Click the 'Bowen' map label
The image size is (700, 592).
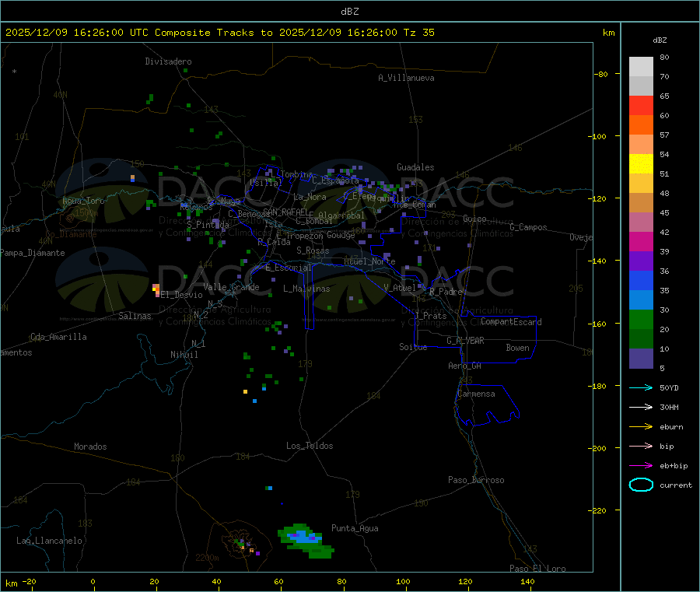[x=518, y=348]
